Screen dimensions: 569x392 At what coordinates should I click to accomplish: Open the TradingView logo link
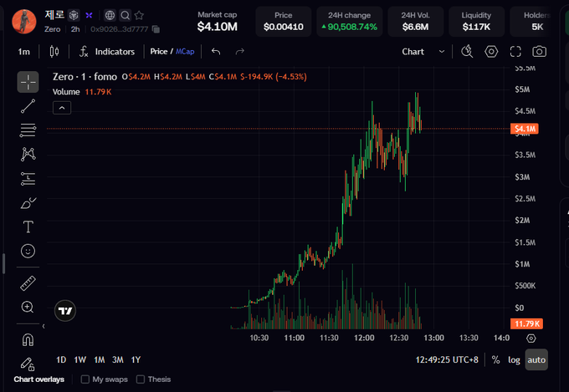pos(65,311)
